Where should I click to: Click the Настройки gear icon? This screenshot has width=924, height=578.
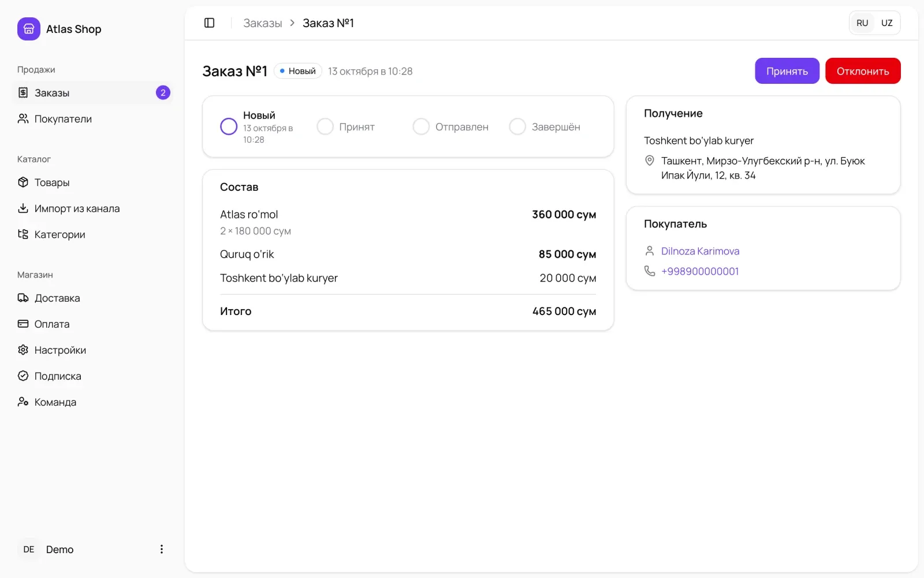point(23,350)
